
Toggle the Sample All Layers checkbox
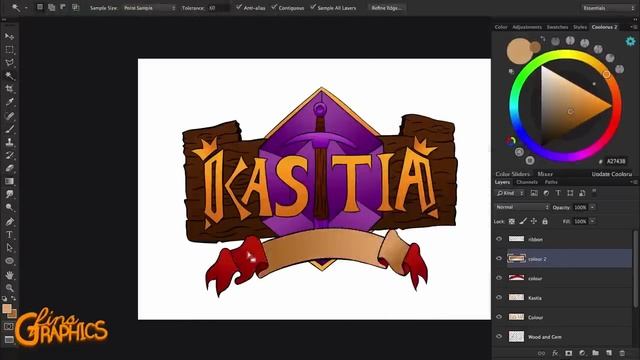pyautogui.click(x=313, y=7)
